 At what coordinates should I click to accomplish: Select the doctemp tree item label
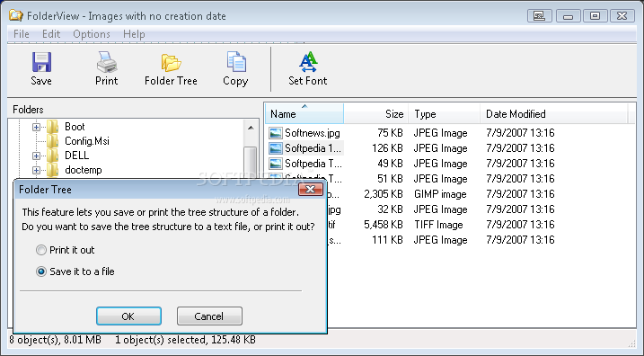[x=84, y=170]
